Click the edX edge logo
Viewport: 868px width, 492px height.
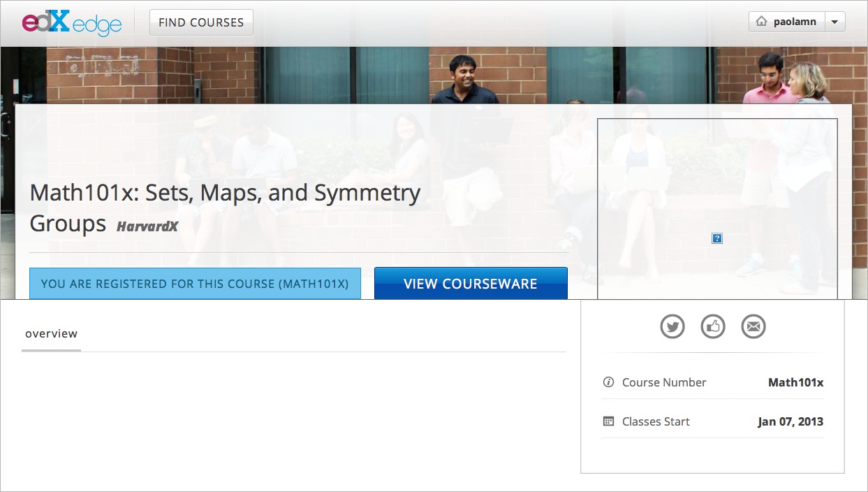pyautogui.click(x=71, y=22)
